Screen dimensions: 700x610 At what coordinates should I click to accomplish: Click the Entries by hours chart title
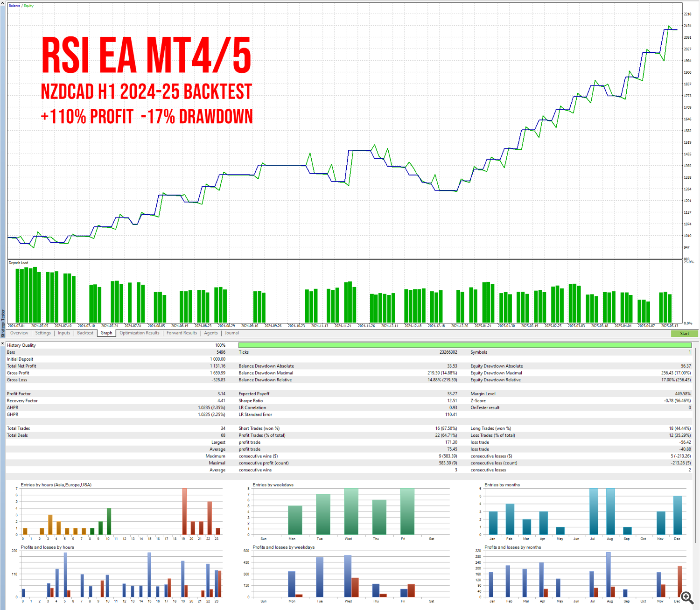[56, 485]
